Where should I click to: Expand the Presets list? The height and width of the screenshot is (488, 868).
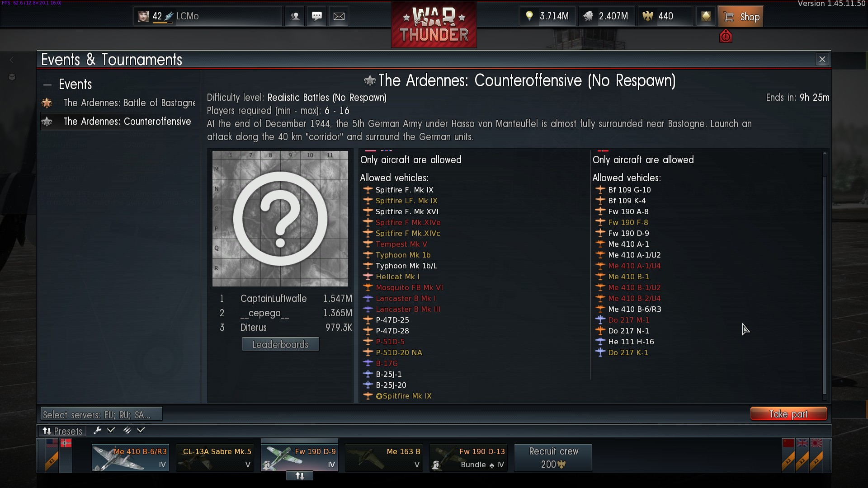click(x=62, y=431)
